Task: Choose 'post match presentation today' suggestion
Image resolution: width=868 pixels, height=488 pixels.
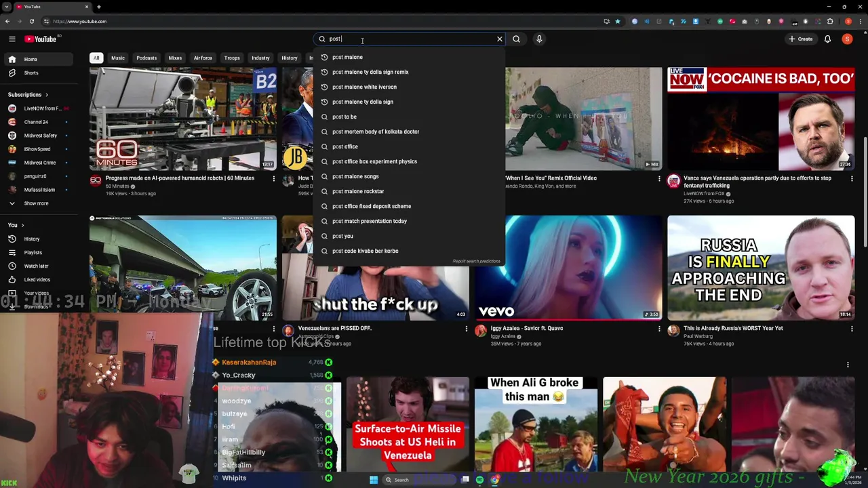Action: coord(409,221)
